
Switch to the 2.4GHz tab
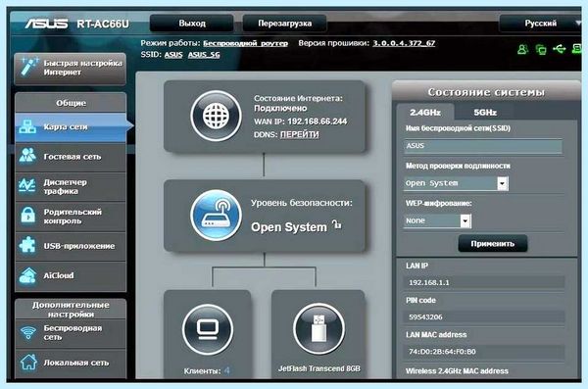[x=425, y=112]
